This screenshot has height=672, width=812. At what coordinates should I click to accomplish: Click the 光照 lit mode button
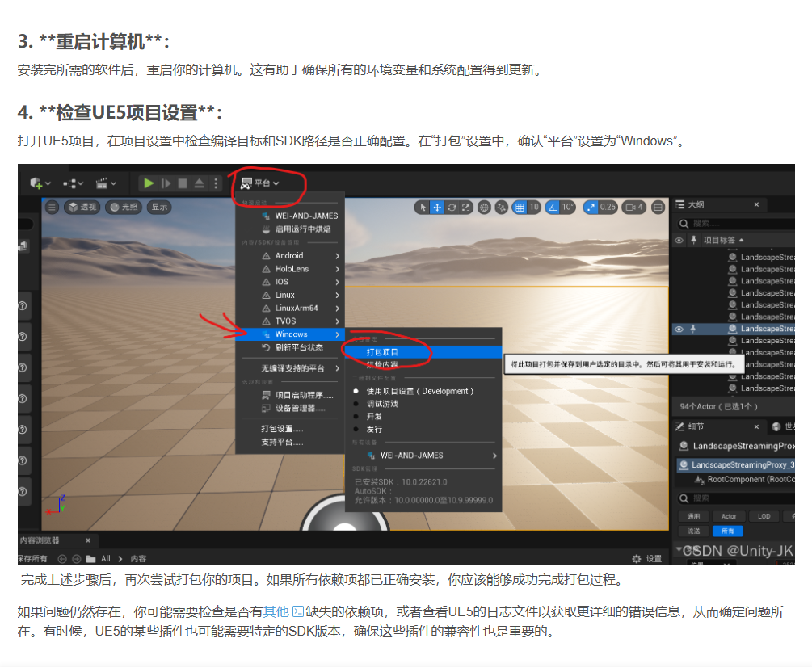[124, 207]
